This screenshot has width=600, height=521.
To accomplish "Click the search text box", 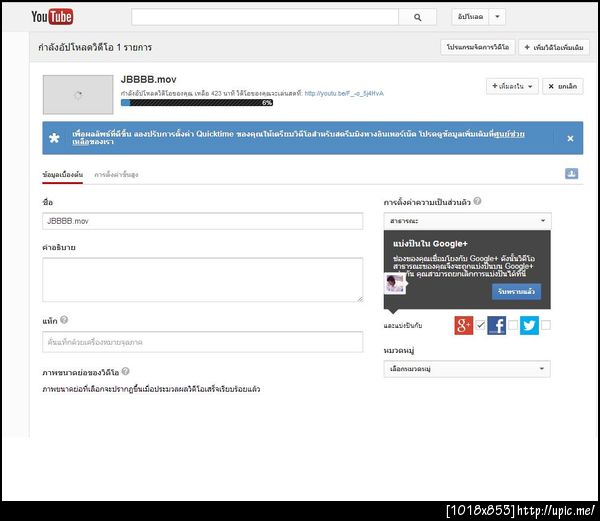I will (265, 17).
